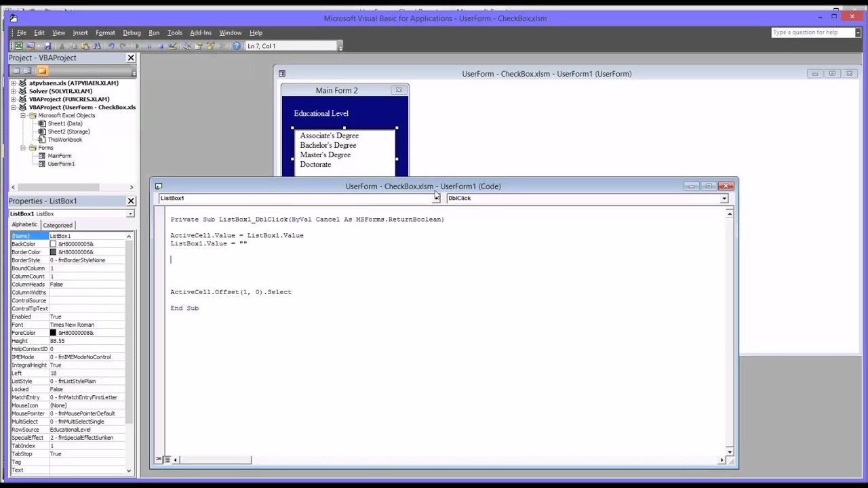Toggle Design Mode icon in toolbar
This screenshot has height=488, width=868.
(173, 46)
